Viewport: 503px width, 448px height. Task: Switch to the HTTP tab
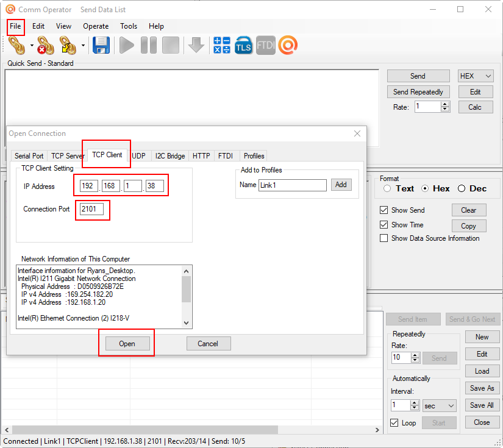(x=201, y=156)
